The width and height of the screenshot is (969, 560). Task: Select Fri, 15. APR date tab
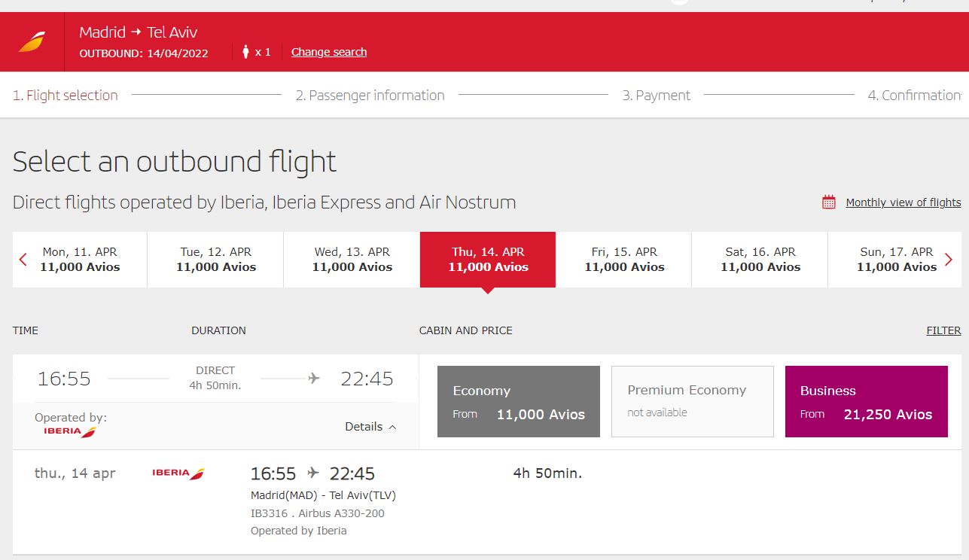624,260
